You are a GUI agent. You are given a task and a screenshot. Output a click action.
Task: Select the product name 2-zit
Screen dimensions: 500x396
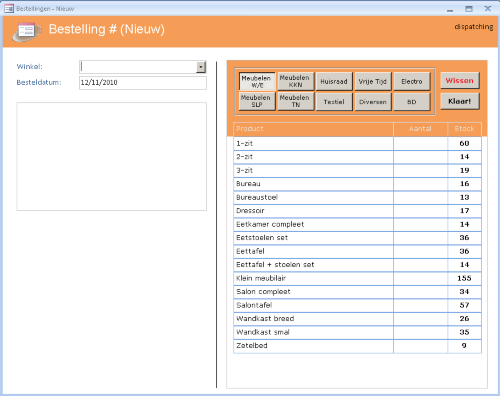click(x=245, y=157)
